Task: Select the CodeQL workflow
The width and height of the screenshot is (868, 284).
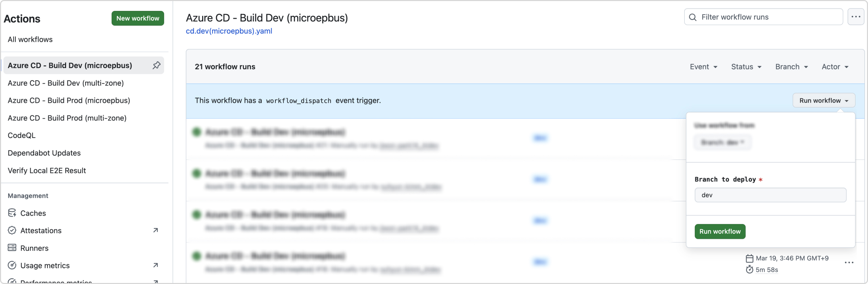Action: click(21, 135)
